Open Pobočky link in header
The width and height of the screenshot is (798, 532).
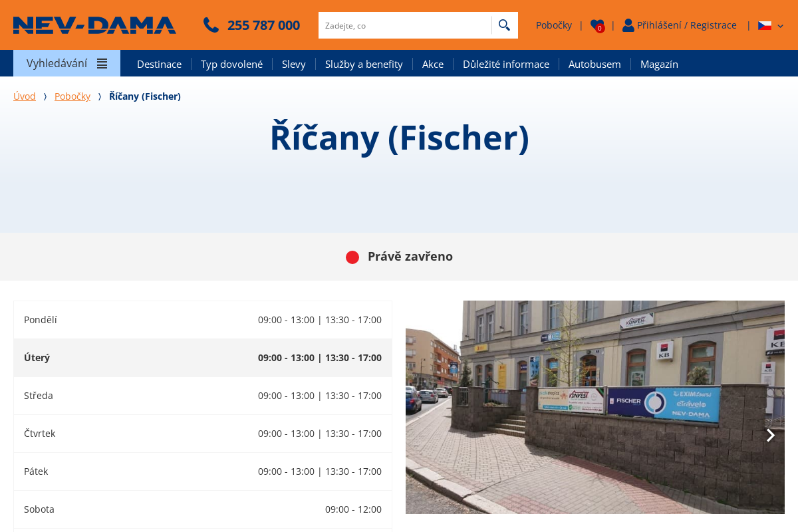[554, 25]
